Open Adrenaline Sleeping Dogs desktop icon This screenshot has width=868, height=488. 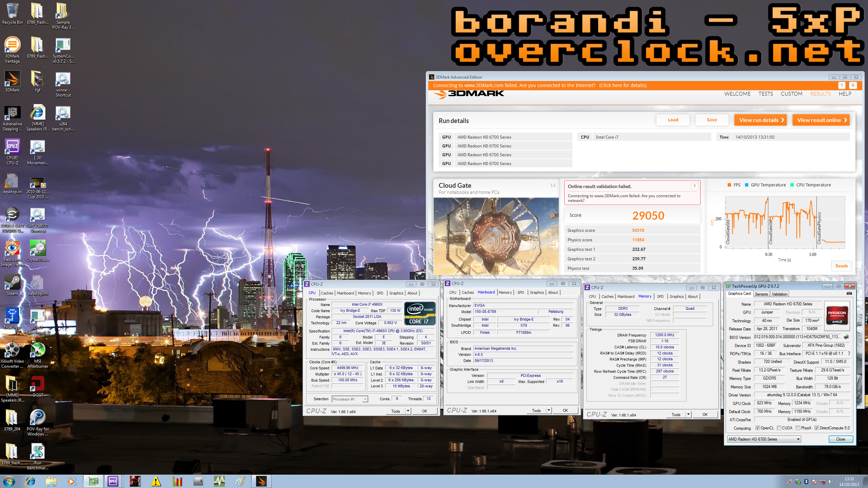pyautogui.click(x=12, y=118)
